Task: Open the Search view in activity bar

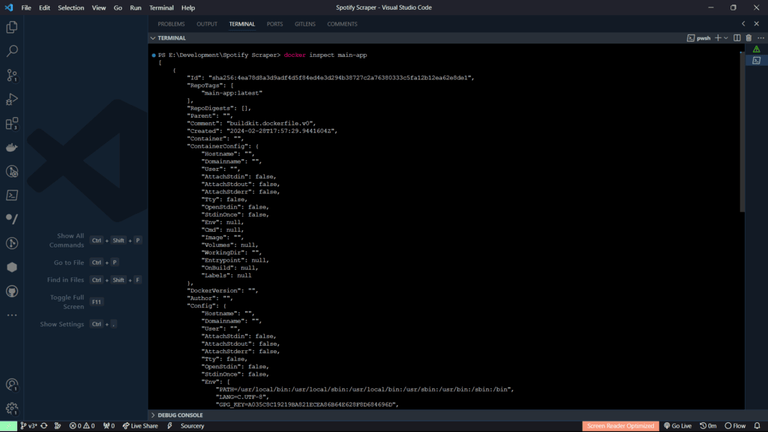Action: tap(12, 51)
